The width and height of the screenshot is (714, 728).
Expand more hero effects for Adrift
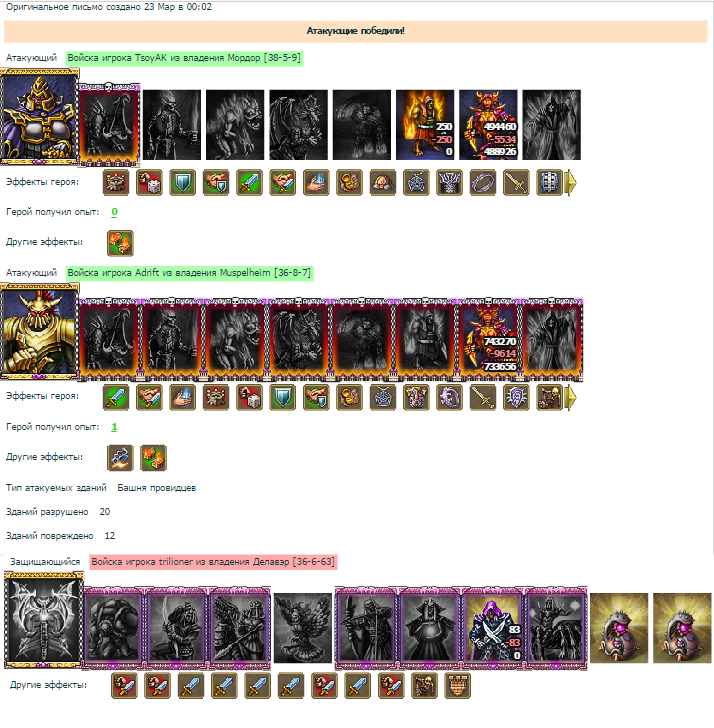coord(571,398)
